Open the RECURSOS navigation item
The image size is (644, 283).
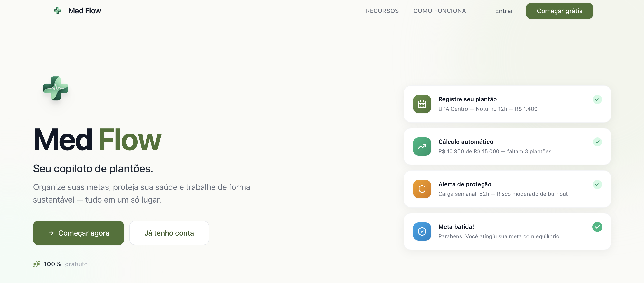pyautogui.click(x=382, y=11)
